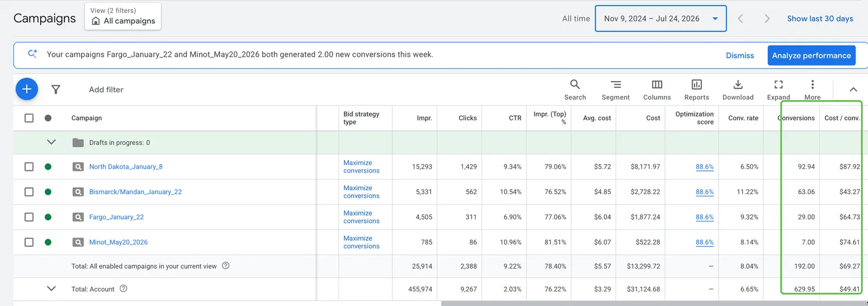
Task: Click the search campaign icon for North Dakota_January_8
Action: (78, 167)
